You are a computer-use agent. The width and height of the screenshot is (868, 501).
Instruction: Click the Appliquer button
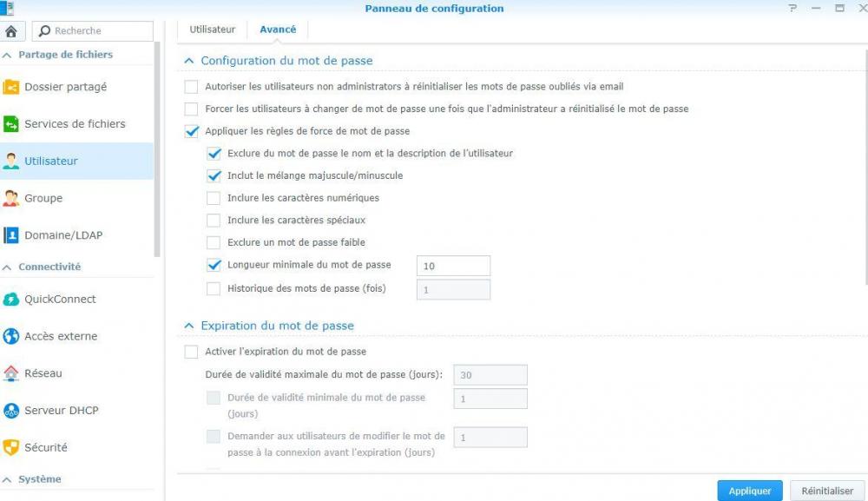tap(750, 491)
